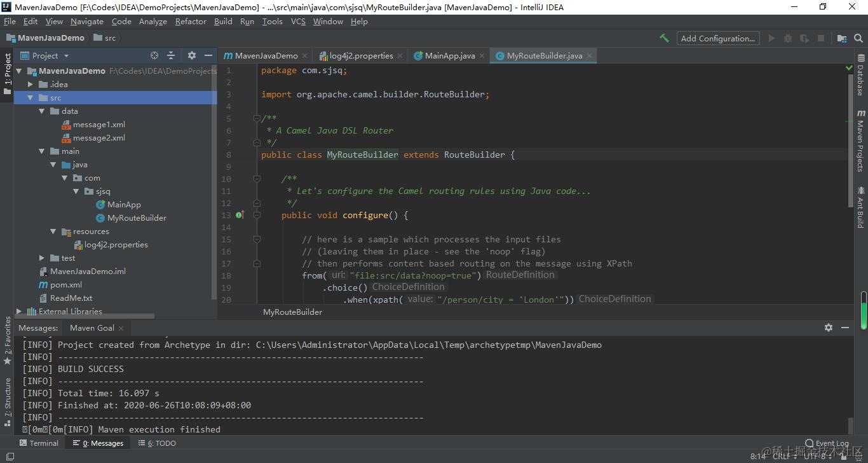
Task: Open the Database side tool window
Action: pyautogui.click(x=860, y=75)
